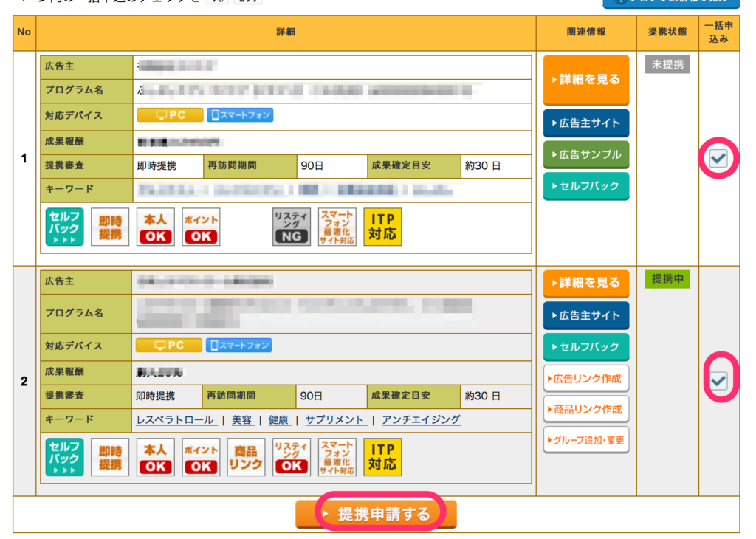
Task: Click the 即時提携 badge in program 1
Action: (110, 227)
